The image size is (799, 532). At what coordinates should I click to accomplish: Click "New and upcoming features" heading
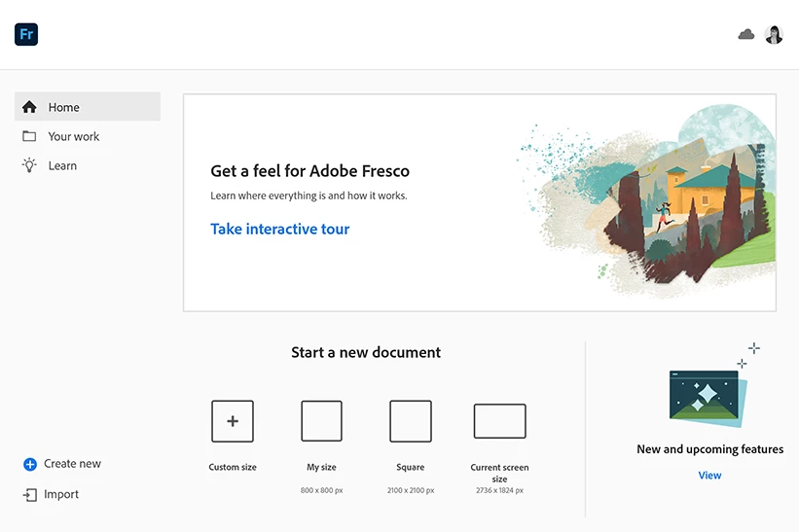(x=710, y=449)
